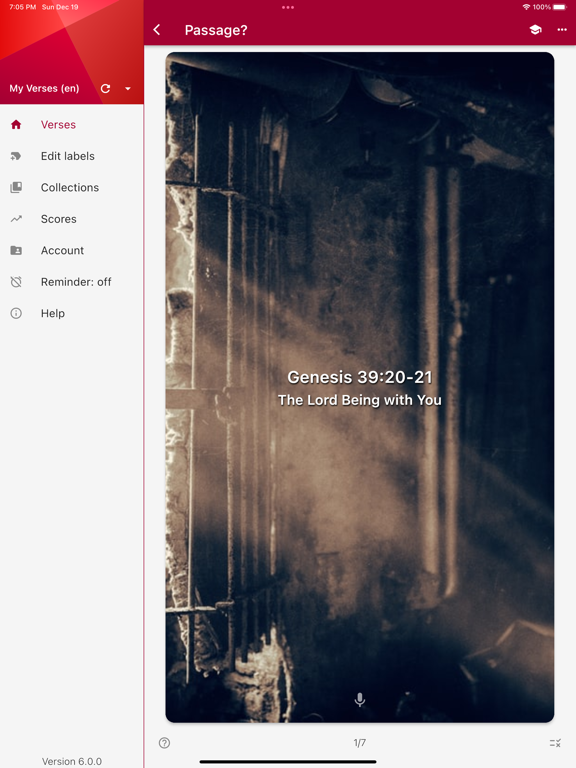Click the Wi-Fi status icon
The image size is (576, 768).
pos(527,7)
